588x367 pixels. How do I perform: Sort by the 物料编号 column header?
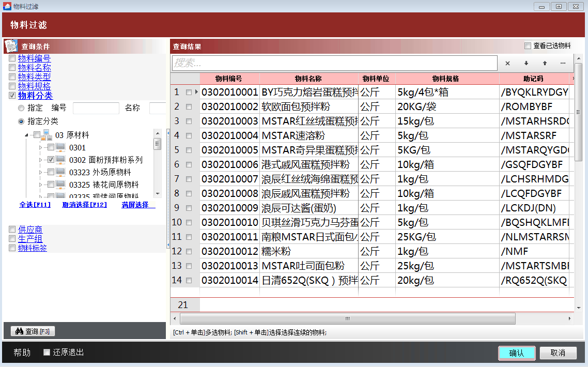click(x=229, y=79)
